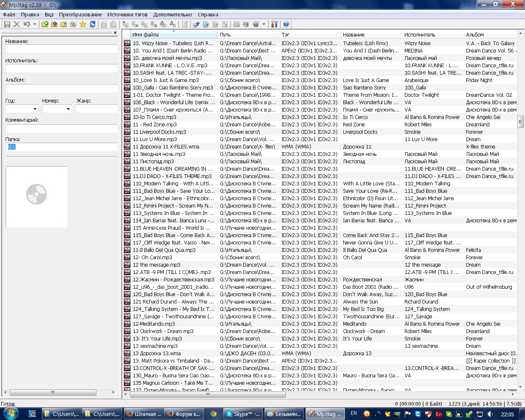
Task: Open the Справка menu
Action: click(208, 14)
